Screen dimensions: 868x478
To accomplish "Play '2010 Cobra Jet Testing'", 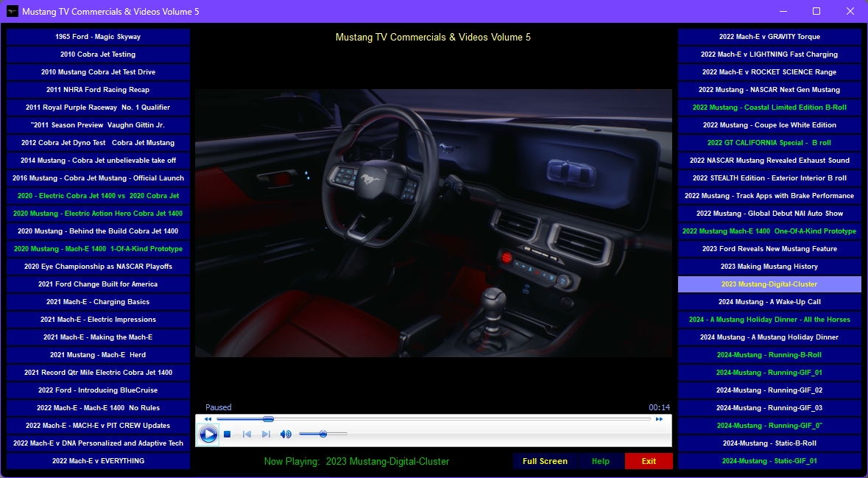I will [x=98, y=55].
